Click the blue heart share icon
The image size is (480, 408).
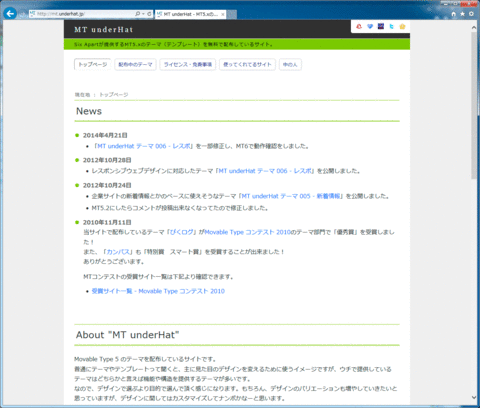point(370,26)
